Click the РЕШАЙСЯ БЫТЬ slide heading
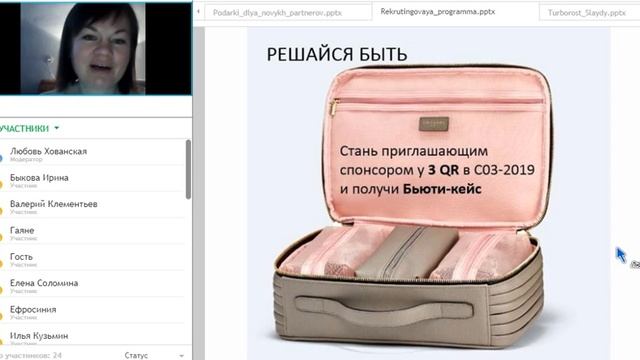Image resolution: width=640 pixels, height=360 pixels. 337,55
